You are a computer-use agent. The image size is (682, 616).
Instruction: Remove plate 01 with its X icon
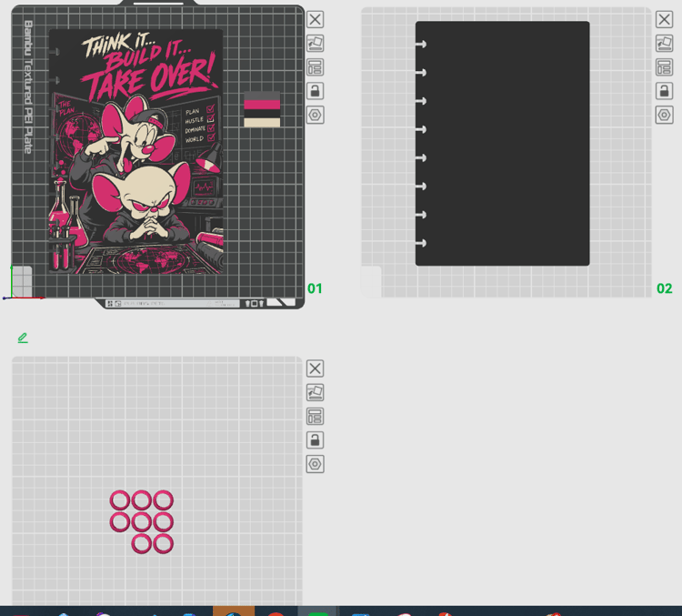(x=315, y=20)
